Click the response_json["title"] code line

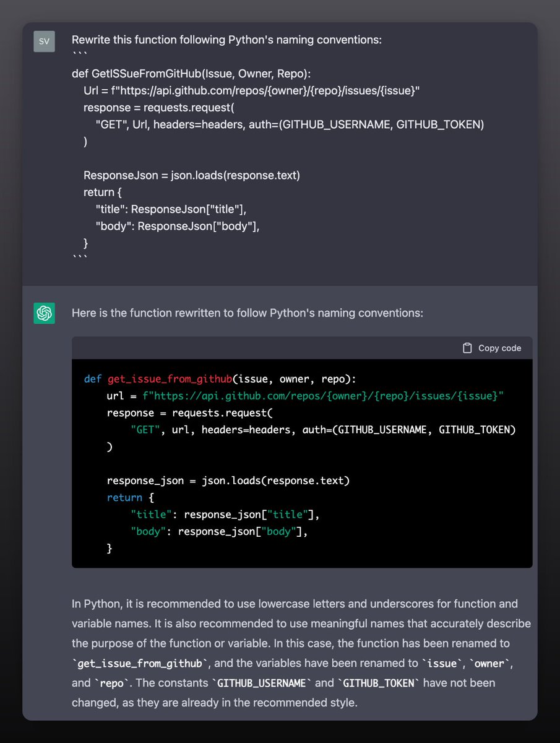tap(225, 514)
